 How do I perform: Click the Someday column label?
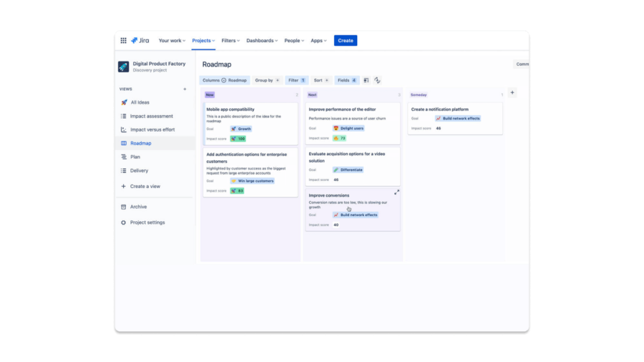click(418, 95)
